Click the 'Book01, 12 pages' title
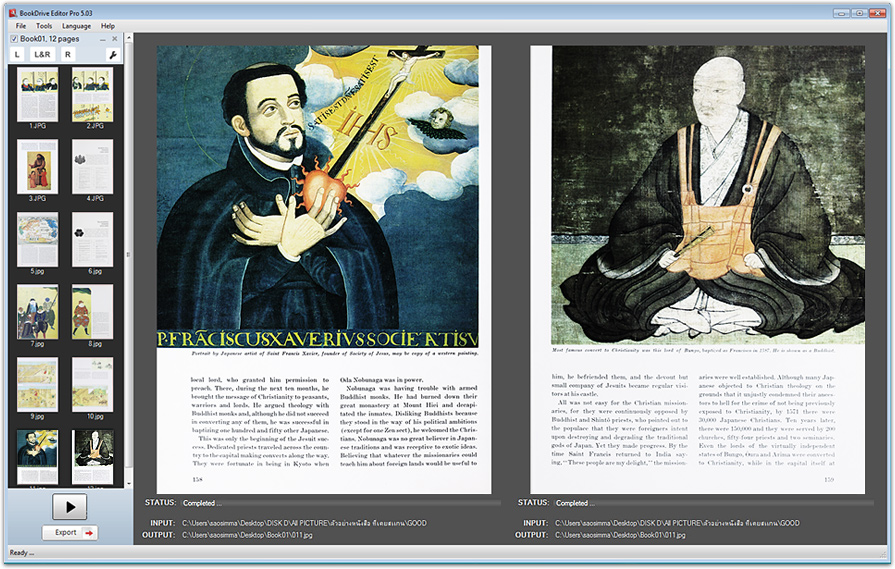 click(50, 39)
